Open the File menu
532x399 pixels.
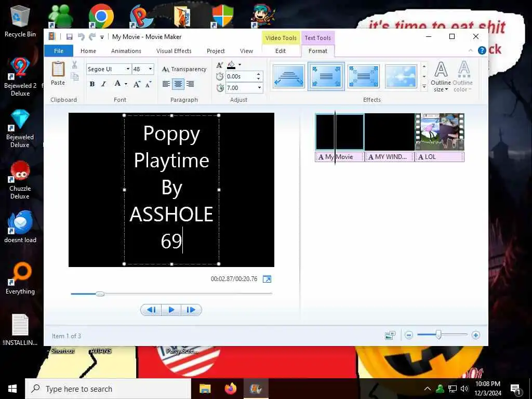(x=59, y=51)
